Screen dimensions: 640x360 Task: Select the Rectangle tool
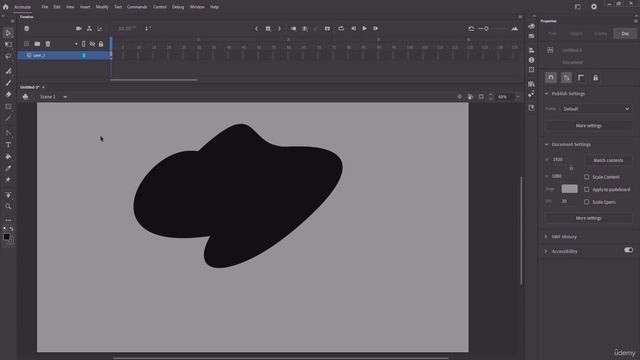[x=8, y=107]
